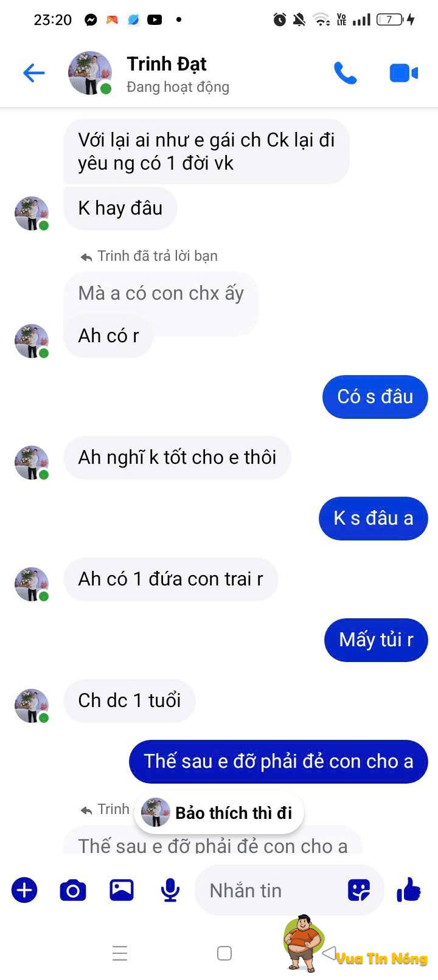Tap the back arrow to leave chat
438x980 pixels.
pyautogui.click(x=34, y=74)
